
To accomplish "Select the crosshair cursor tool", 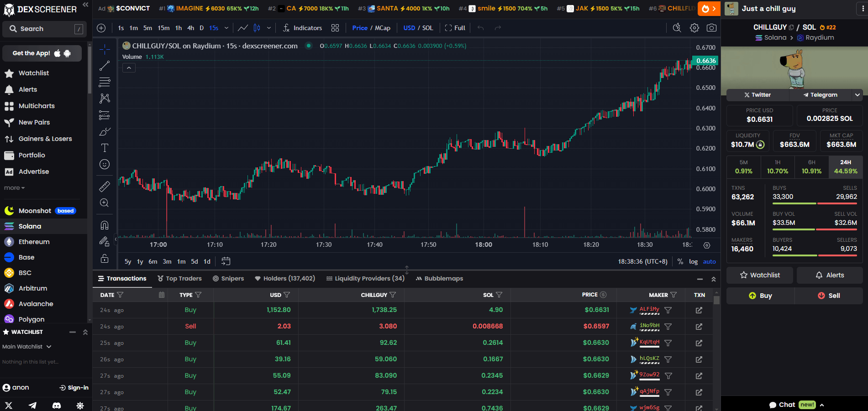I will [105, 49].
